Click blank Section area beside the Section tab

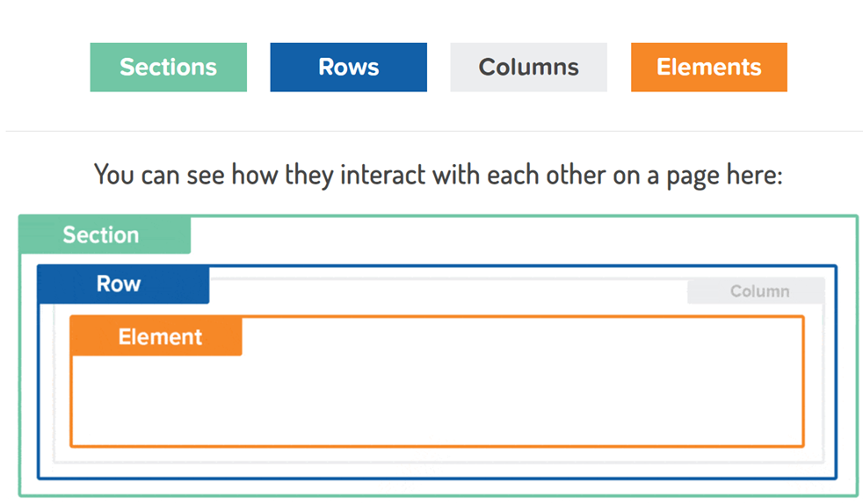(x=523, y=241)
